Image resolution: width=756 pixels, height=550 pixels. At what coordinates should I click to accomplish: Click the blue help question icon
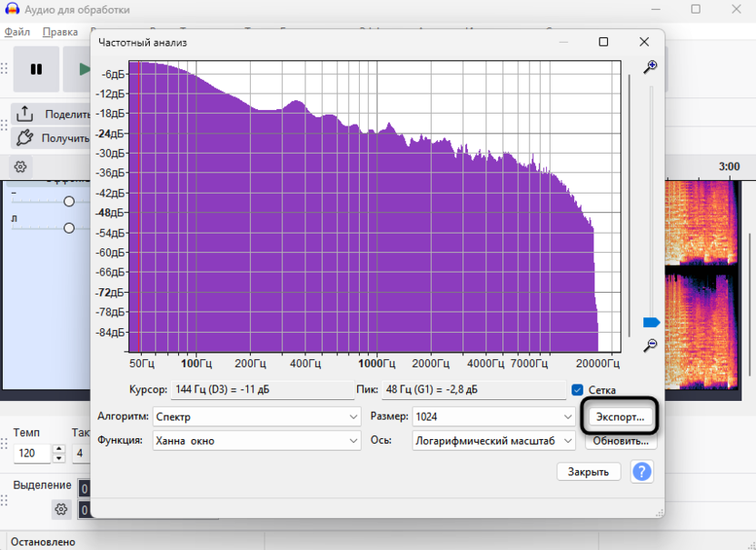tap(642, 471)
